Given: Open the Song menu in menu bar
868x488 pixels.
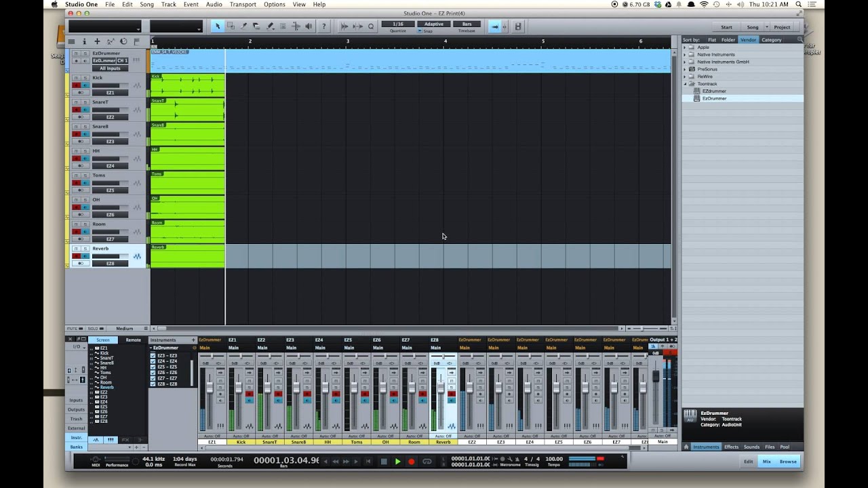Looking at the screenshot, I should click(146, 4).
